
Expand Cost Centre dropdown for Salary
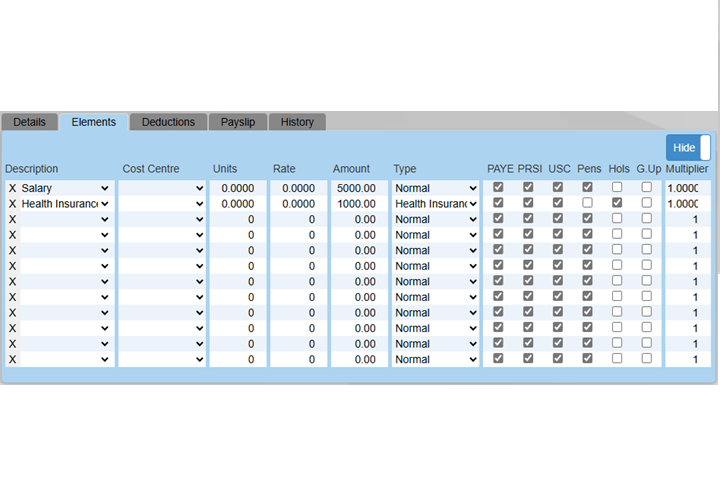tap(162, 188)
